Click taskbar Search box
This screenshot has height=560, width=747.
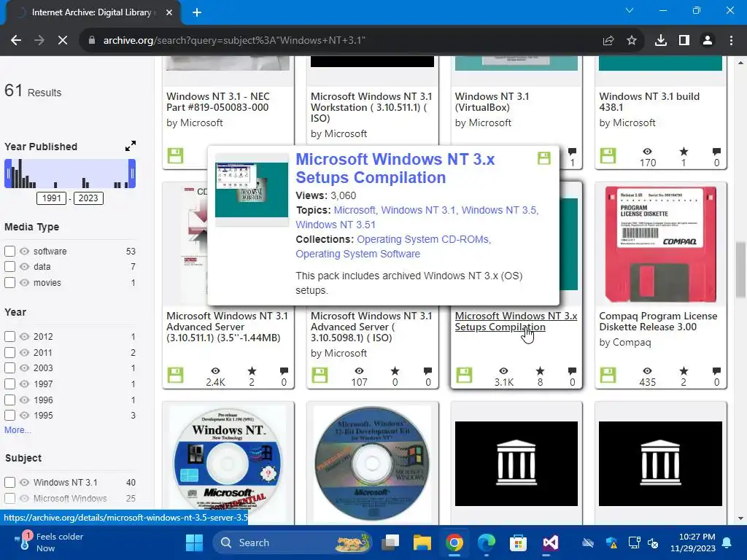tap(292, 542)
